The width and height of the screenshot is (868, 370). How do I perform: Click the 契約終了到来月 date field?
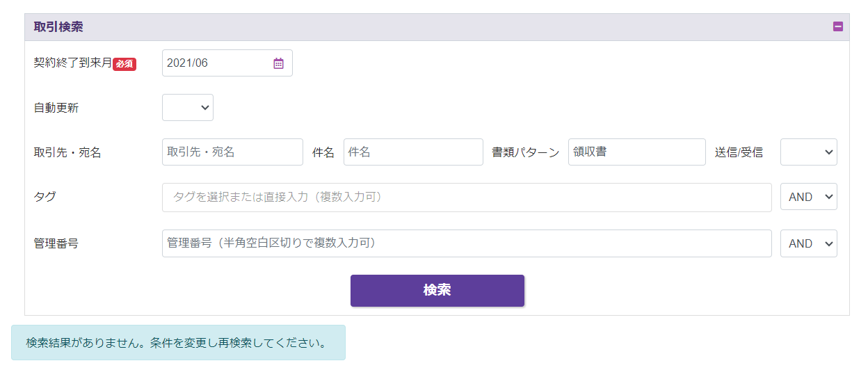[216, 63]
